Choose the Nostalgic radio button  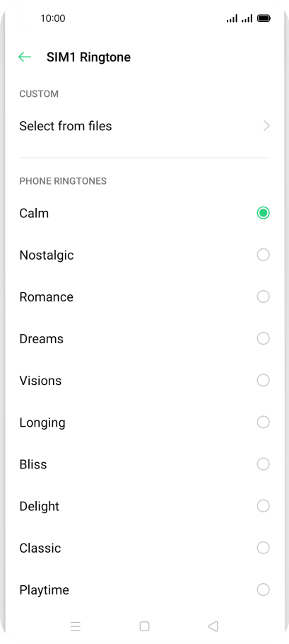coord(263,255)
